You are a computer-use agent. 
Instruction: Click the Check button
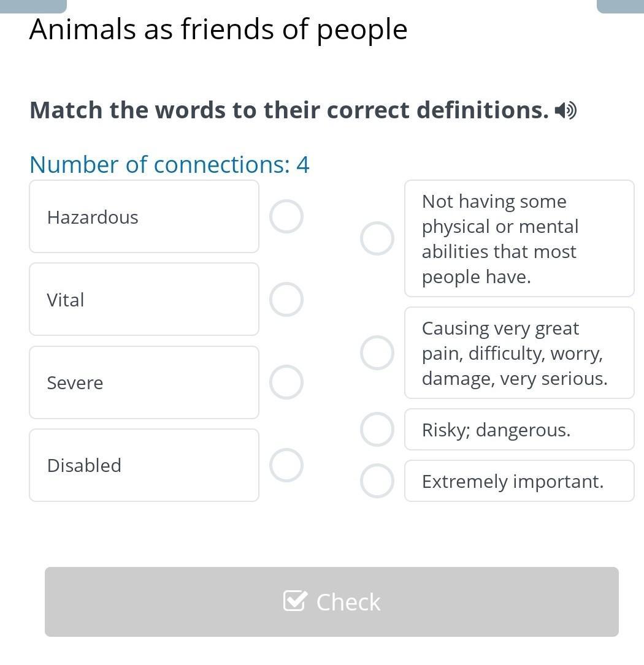[x=332, y=601]
